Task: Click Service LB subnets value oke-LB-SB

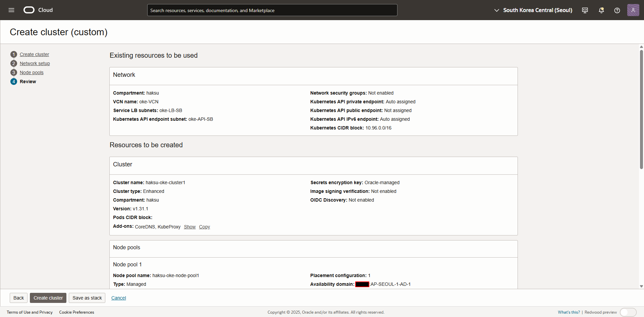Action: pyautogui.click(x=171, y=110)
